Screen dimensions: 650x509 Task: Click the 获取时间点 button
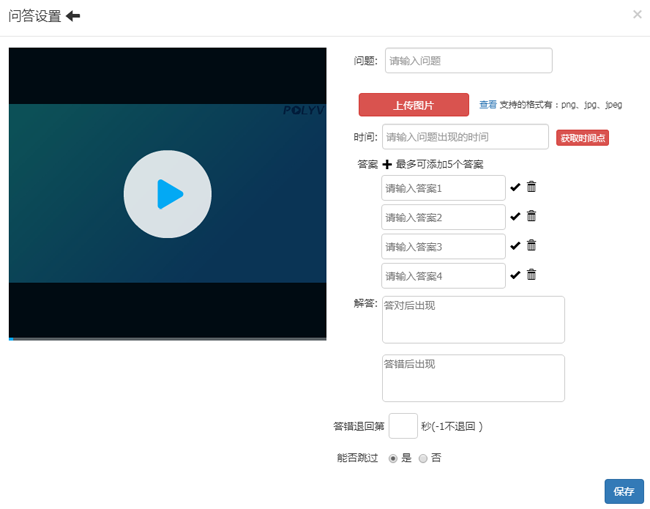582,138
